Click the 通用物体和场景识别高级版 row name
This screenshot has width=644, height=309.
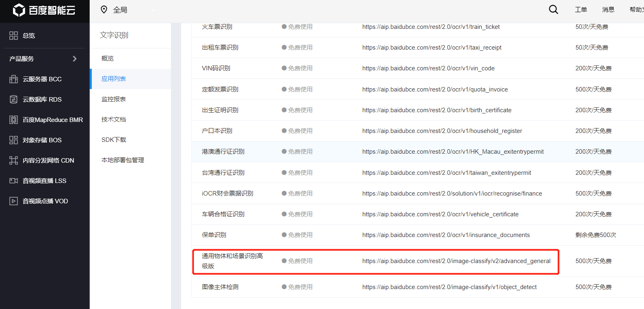coord(232,261)
